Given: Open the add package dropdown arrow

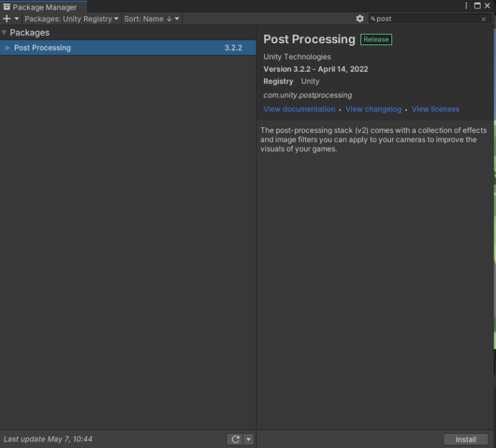Looking at the screenshot, I should click(x=17, y=19).
